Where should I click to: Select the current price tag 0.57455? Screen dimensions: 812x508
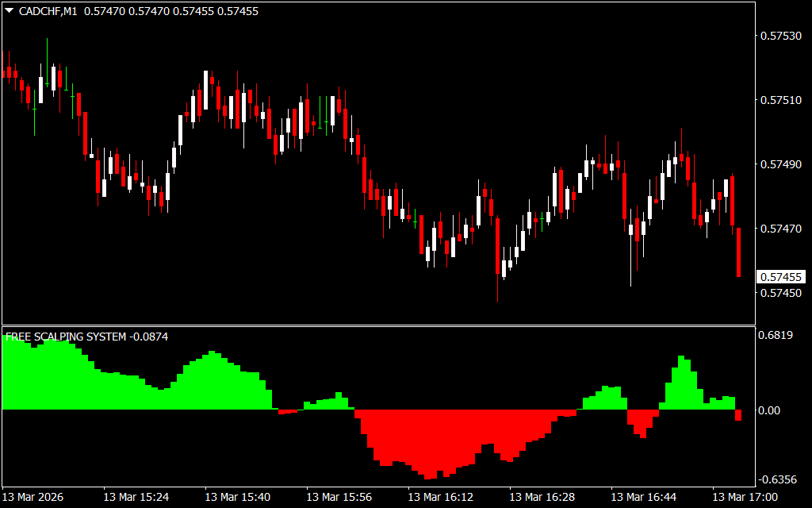coord(781,277)
